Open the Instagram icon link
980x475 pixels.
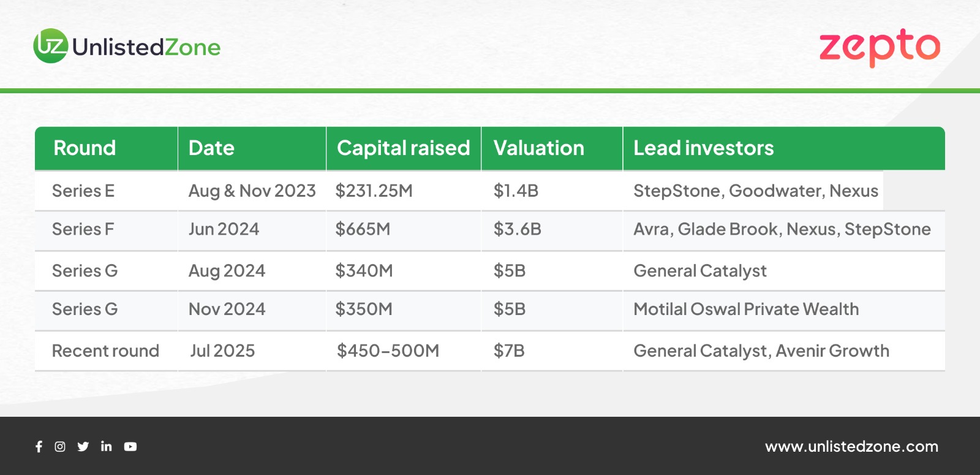(60, 447)
